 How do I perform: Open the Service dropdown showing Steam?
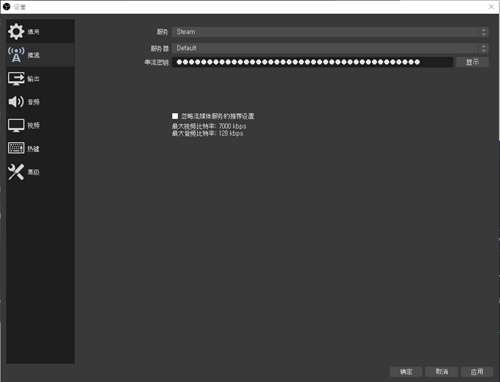(330, 32)
